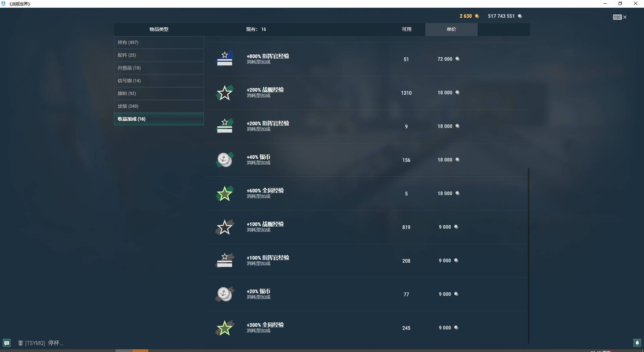Close the inventory with ESC button
The height and width of the screenshot is (352, 644).
(620, 17)
